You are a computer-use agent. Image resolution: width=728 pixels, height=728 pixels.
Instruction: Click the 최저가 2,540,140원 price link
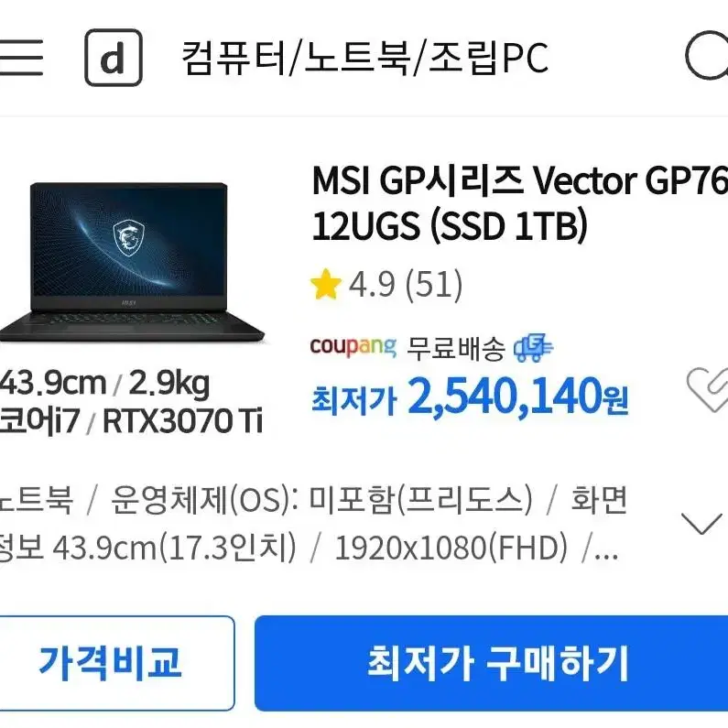470,397
